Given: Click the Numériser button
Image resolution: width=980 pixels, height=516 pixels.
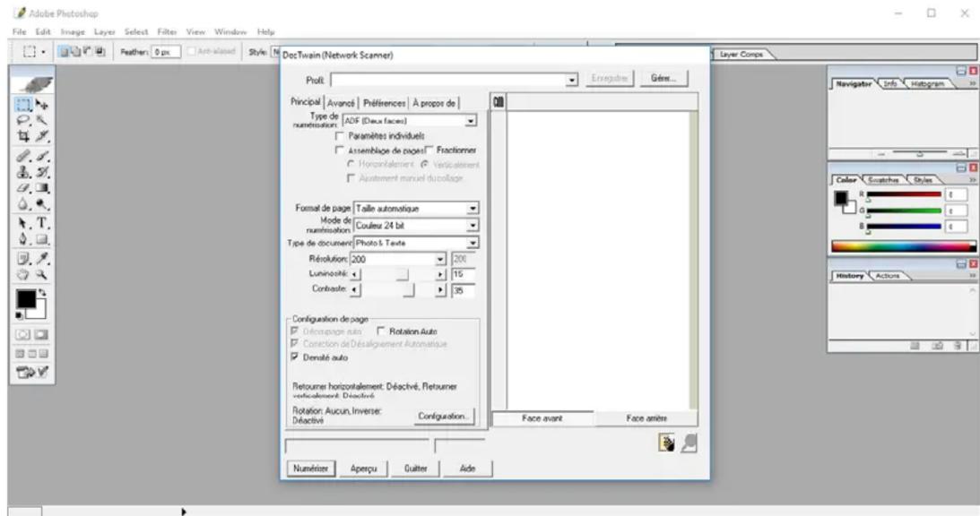Looking at the screenshot, I should [310, 469].
